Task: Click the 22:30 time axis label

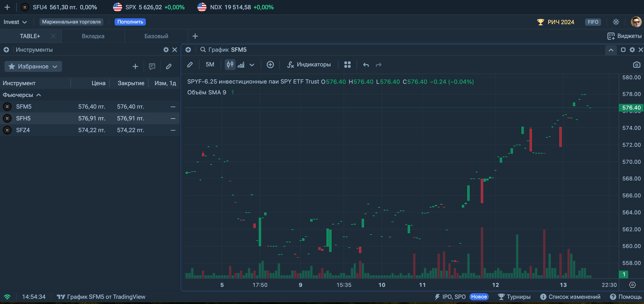Action: pos(609,285)
